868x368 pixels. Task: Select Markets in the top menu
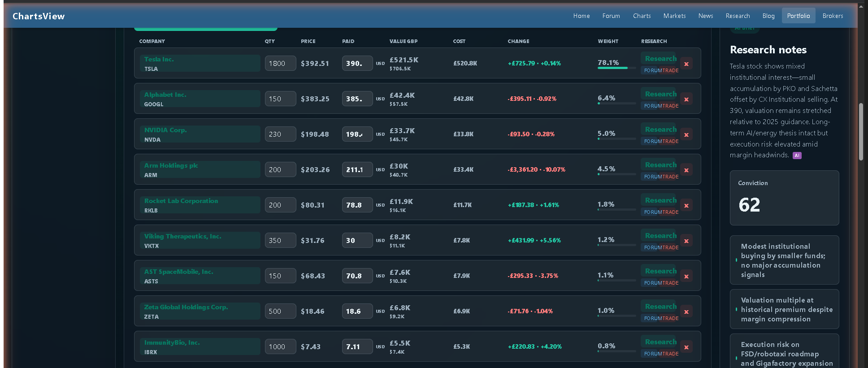tap(674, 16)
